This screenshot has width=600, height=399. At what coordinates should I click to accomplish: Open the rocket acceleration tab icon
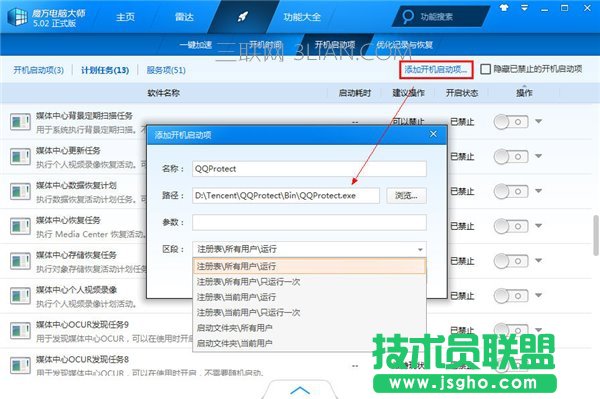coord(243,16)
